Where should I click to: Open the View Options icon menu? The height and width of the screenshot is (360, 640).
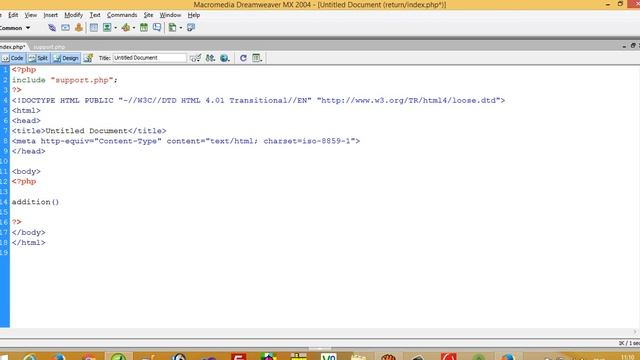(x=257, y=58)
